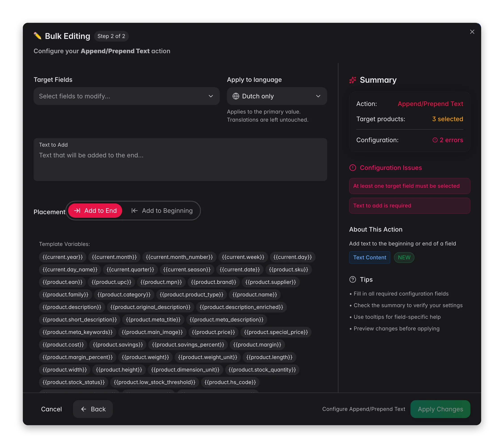The height and width of the screenshot is (448, 504).
Task: Click the alert icon next to Configuration Issues
Action: pyautogui.click(x=353, y=168)
